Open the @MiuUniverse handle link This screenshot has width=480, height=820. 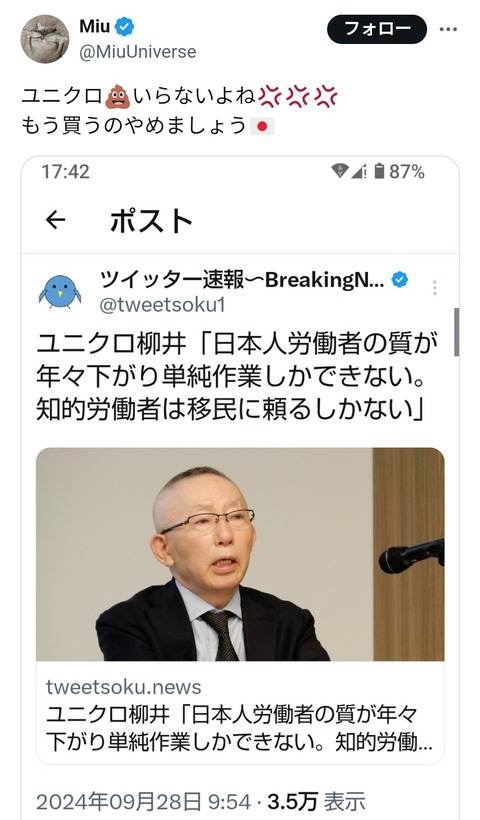click(x=138, y=52)
